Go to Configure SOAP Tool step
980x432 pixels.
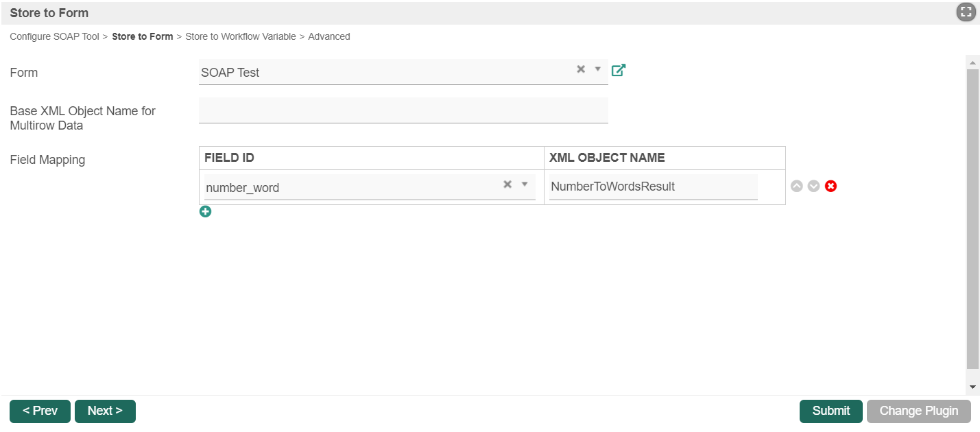click(54, 37)
